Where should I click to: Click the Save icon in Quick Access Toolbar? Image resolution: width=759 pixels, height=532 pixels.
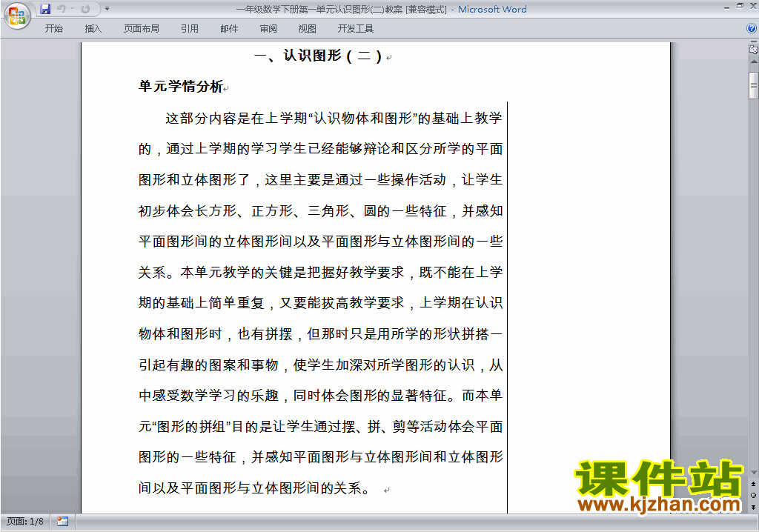point(45,9)
